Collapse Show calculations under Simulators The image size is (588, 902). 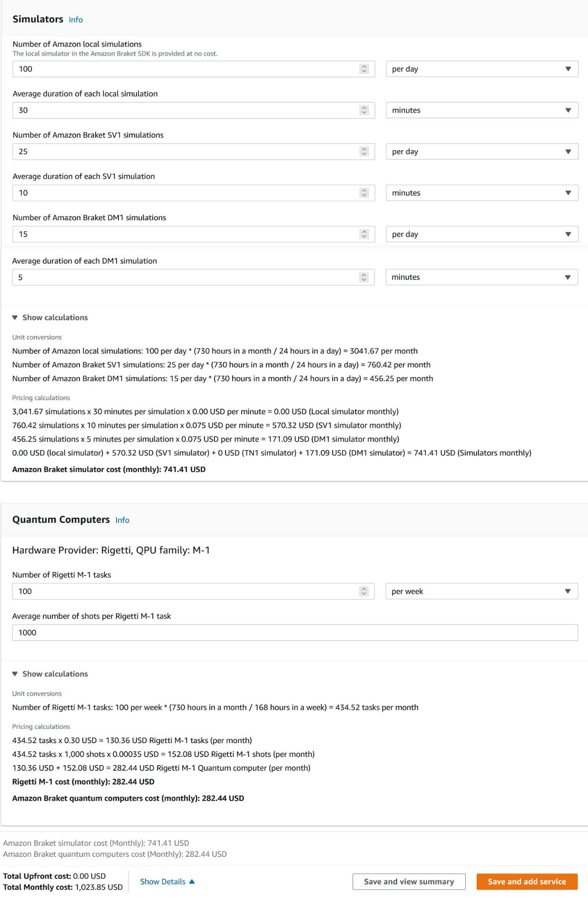tap(50, 317)
